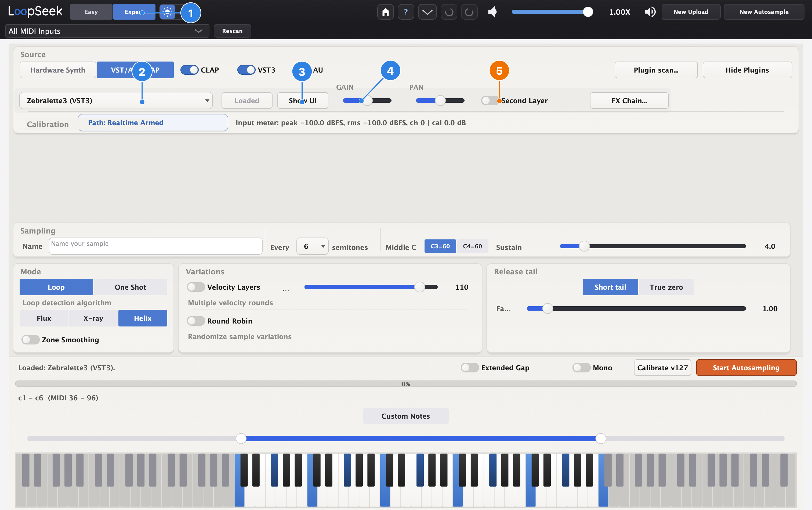This screenshot has width=812, height=510.
Task: Select One Shot mode
Action: tap(130, 287)
